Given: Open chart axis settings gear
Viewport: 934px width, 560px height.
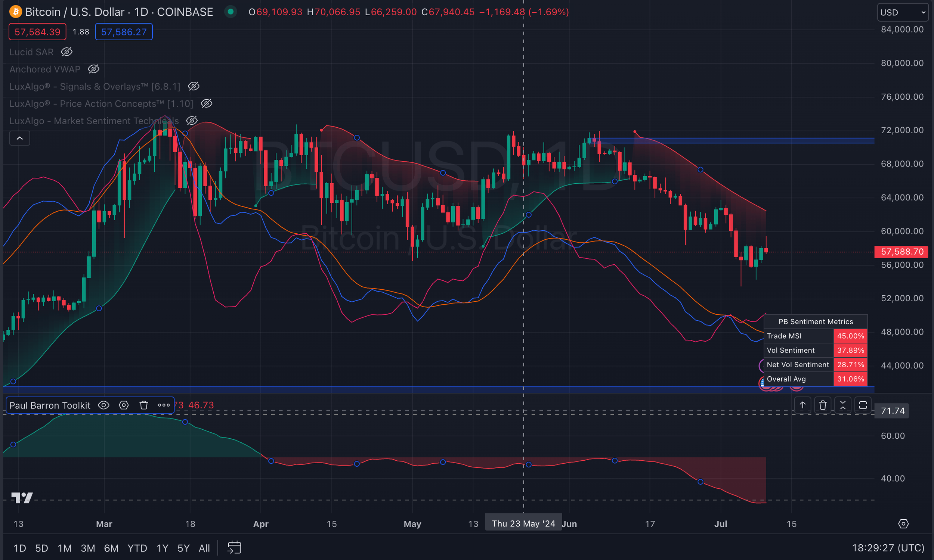Looking at the screenshot, I should pos(903,524).
